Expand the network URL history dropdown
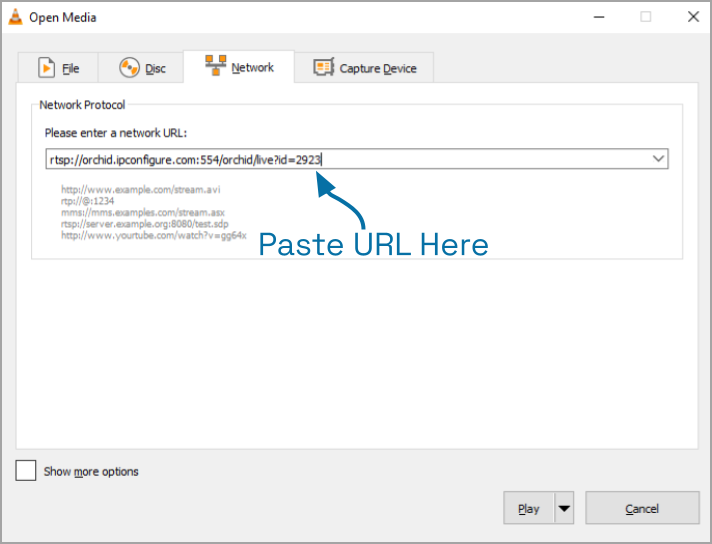Image resolution: width=712 pixels, height=544 pixels. coord(658,158)
